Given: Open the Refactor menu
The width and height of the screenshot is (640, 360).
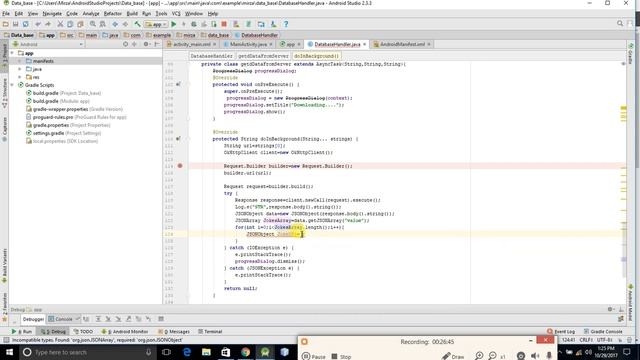Looking at the screenshot, I should point(113,13).
